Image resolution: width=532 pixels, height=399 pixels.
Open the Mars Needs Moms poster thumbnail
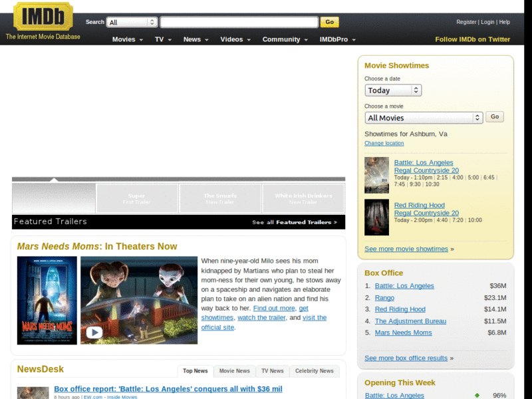pos(47,301)
